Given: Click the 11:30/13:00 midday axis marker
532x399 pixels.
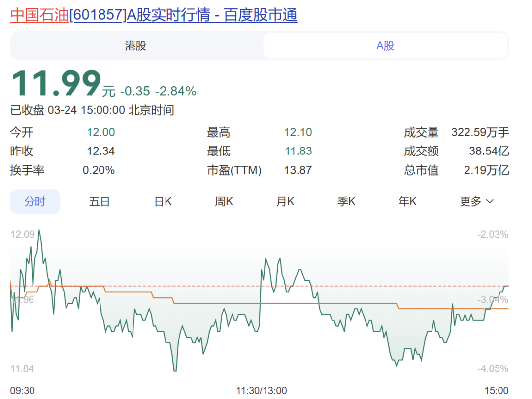Looking at the screenshot, I should point(261,391).
